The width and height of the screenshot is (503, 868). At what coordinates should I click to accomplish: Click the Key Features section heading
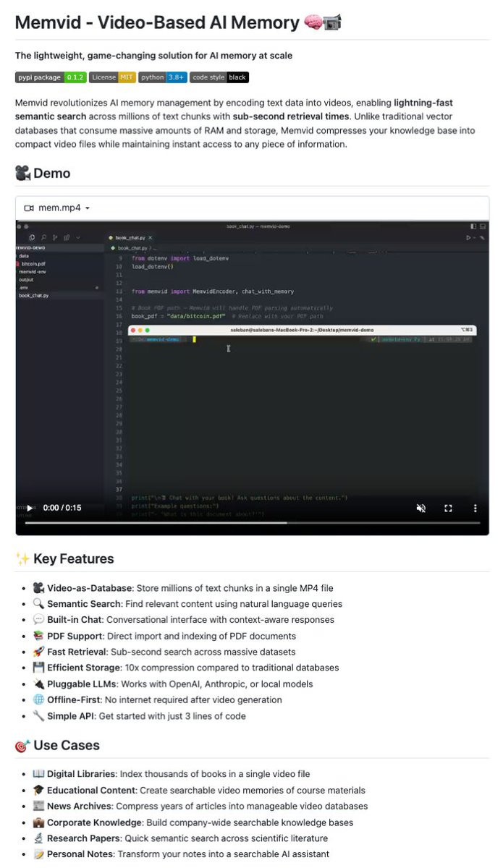pyautogui.click(x=74, y=558)
